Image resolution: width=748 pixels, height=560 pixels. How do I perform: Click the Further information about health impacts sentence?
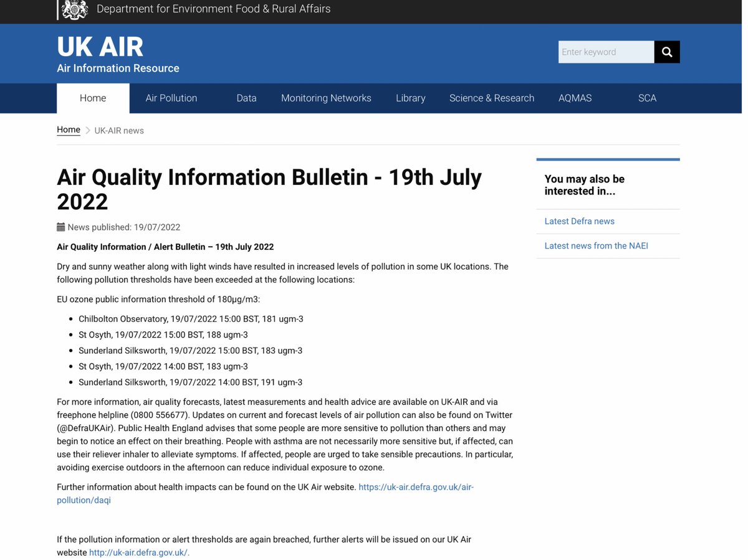206,487
